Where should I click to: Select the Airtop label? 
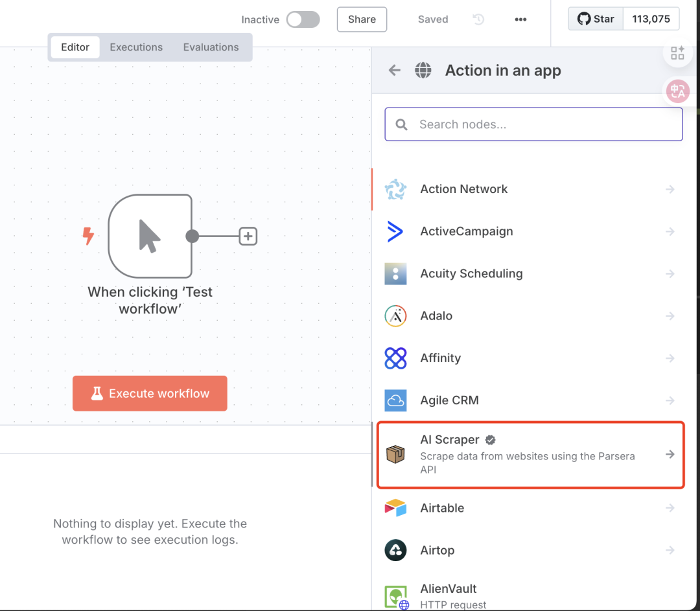point(437,550)
